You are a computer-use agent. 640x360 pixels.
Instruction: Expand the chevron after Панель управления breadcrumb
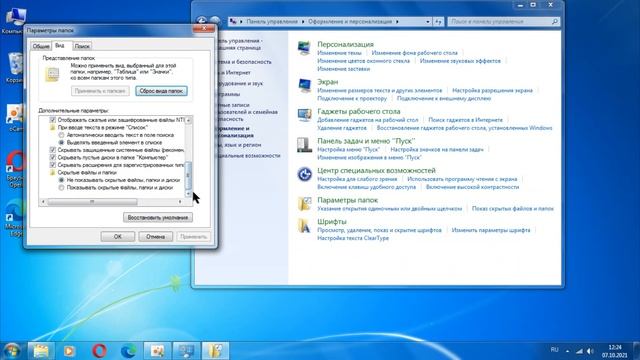[303, 22]
